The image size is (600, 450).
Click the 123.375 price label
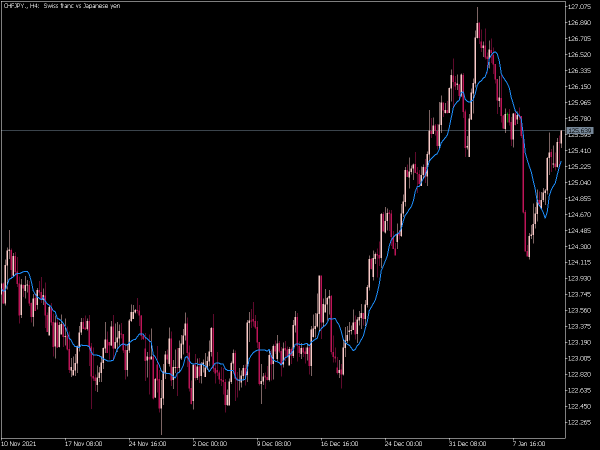[580, 326]
